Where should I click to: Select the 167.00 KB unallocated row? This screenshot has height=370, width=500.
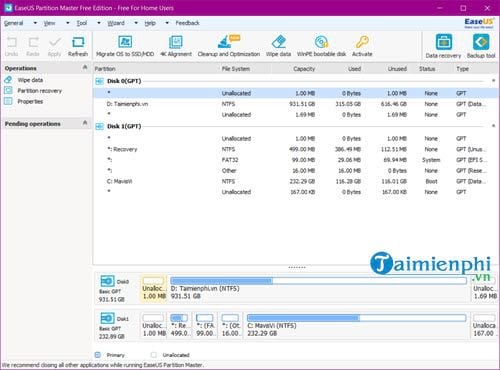coord(295,192)
